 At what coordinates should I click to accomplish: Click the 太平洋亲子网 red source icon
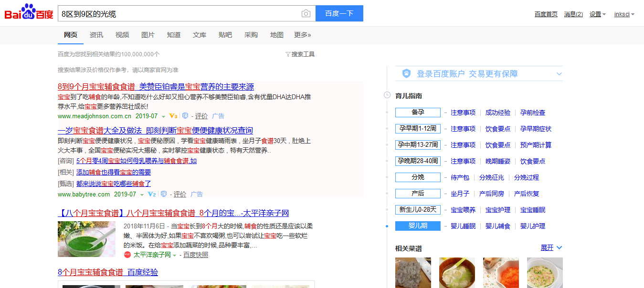pos(127,255)
